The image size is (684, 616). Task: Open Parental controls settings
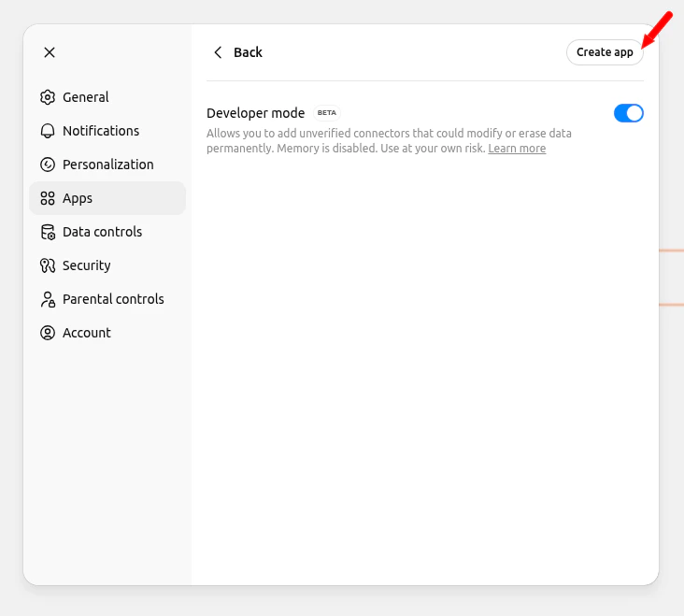(x=107, y=299)
